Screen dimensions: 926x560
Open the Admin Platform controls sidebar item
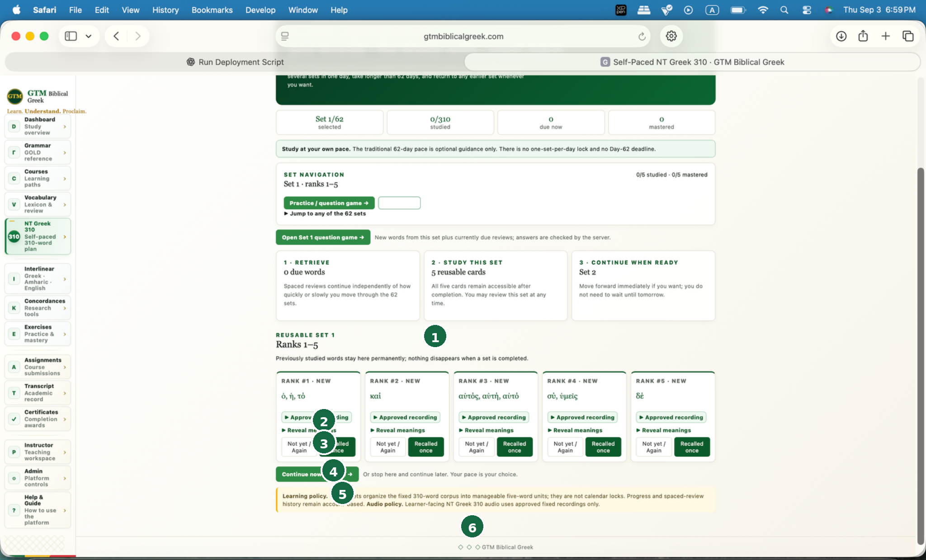[x=38, y=478]
